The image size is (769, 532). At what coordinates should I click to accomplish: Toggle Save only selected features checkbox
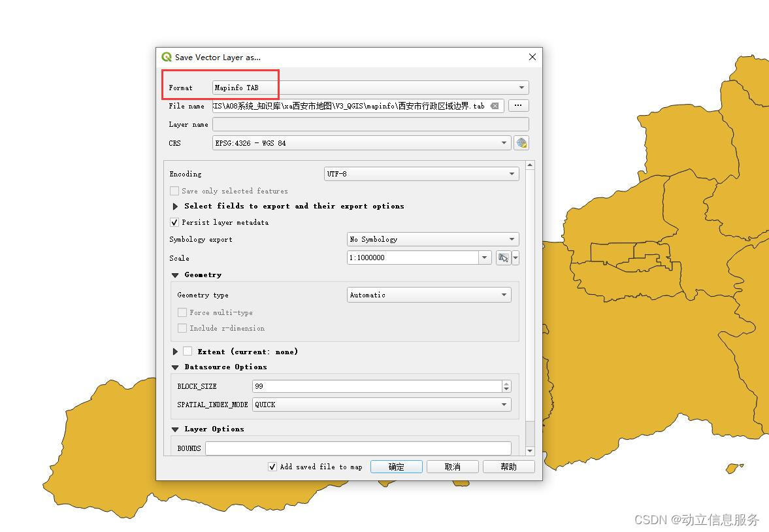pyautogui.click(x=174, y=191)
